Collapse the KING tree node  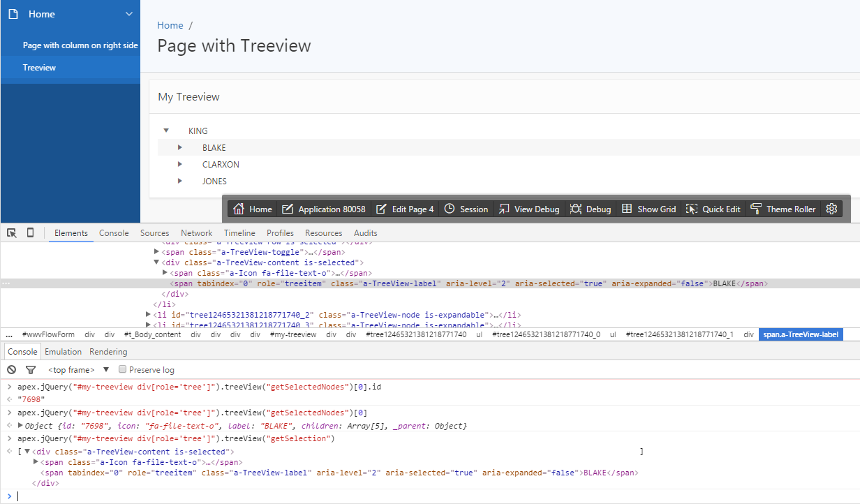(165, 131)
